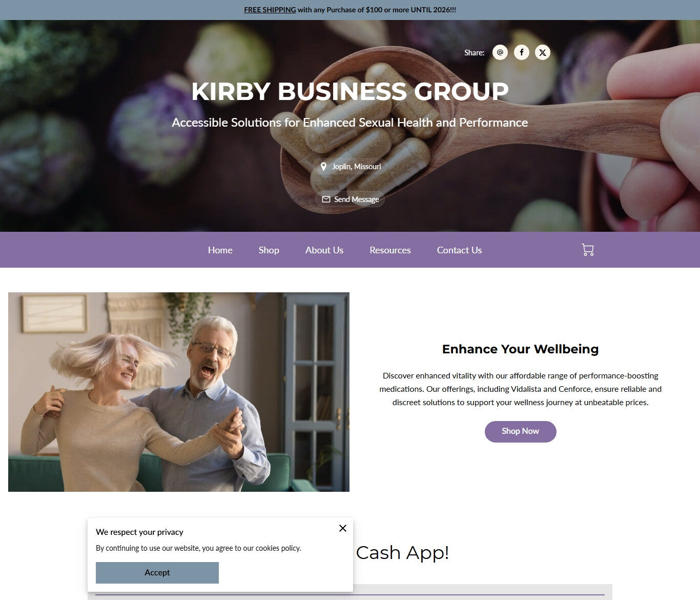The image size is (700, 600).
Task: Click the Joplin, Missouri location label
Action: (x=357, y=167)
